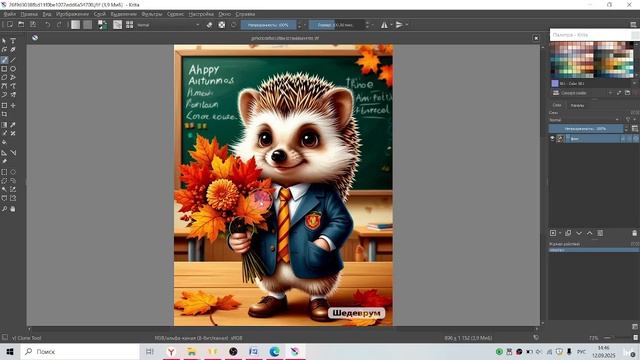Open the Файл menu
The image size is (640, 360).
click(x=9, y=14)
